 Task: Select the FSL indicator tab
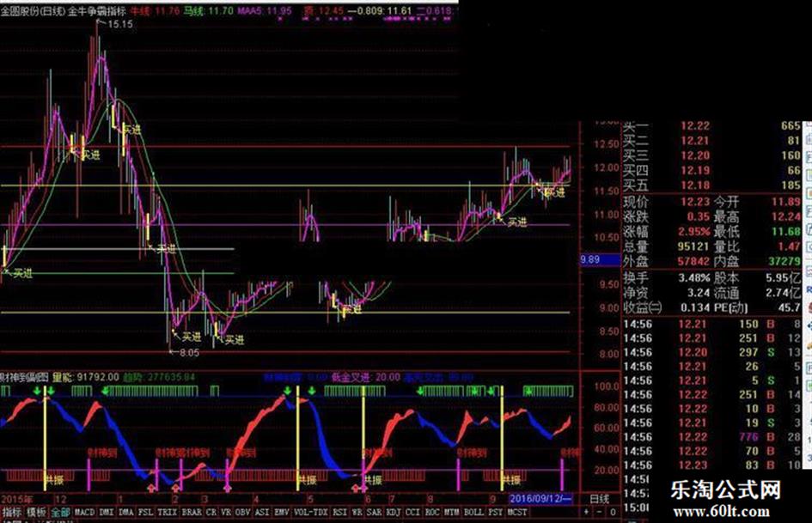pos(145,512)
